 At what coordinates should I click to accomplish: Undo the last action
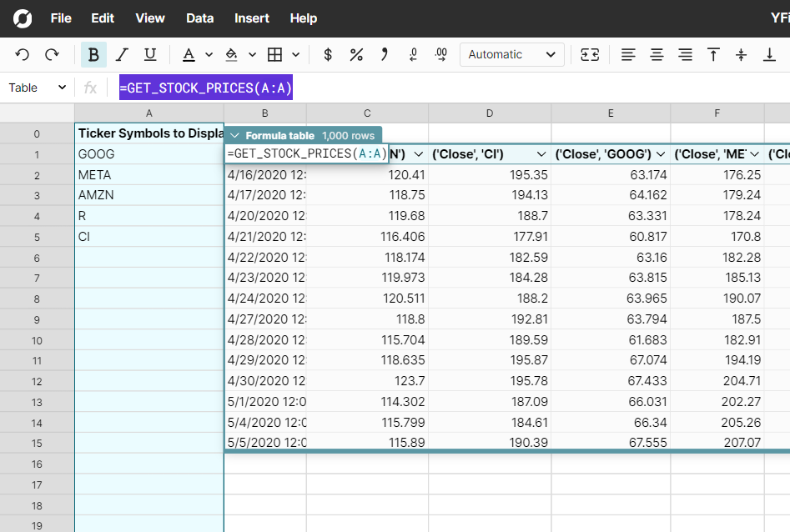point(23,54)
